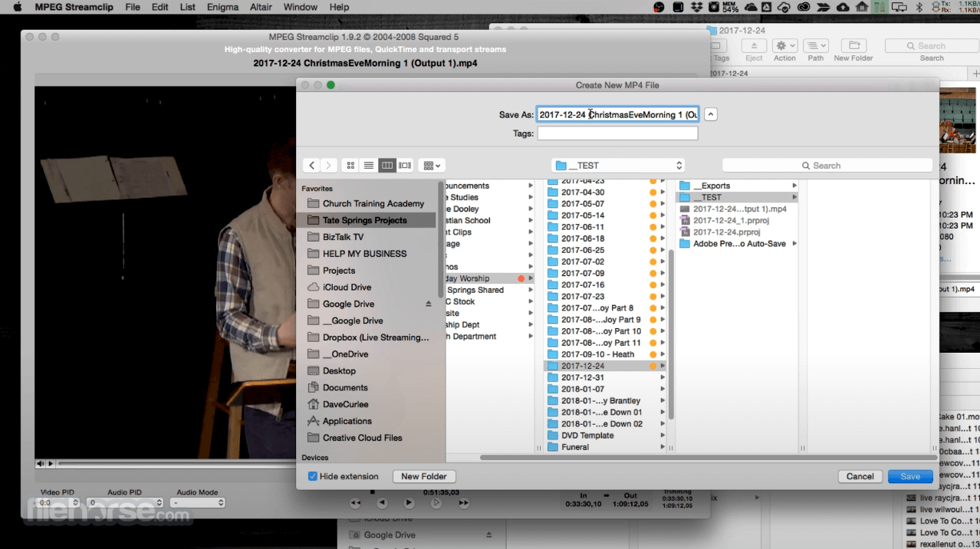Open Help menu in menu bar
The height and width of the screenshot is (549, 980).
(x=339, y=7)
